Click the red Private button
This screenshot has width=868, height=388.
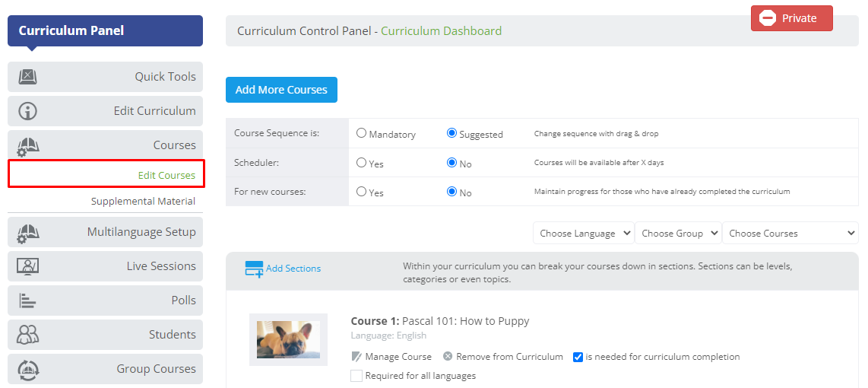[x=791, y=18]
